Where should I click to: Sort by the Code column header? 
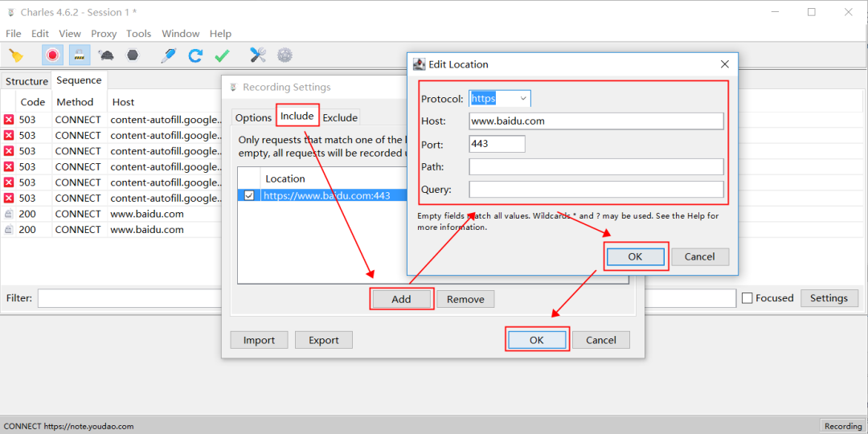pyautogui.click(x=33, y=102)
